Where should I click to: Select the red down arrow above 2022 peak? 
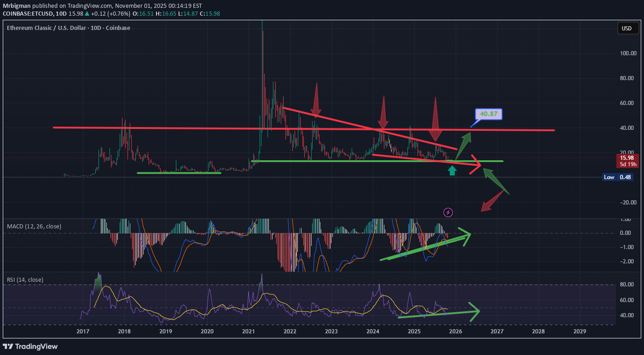click(316, 100)
